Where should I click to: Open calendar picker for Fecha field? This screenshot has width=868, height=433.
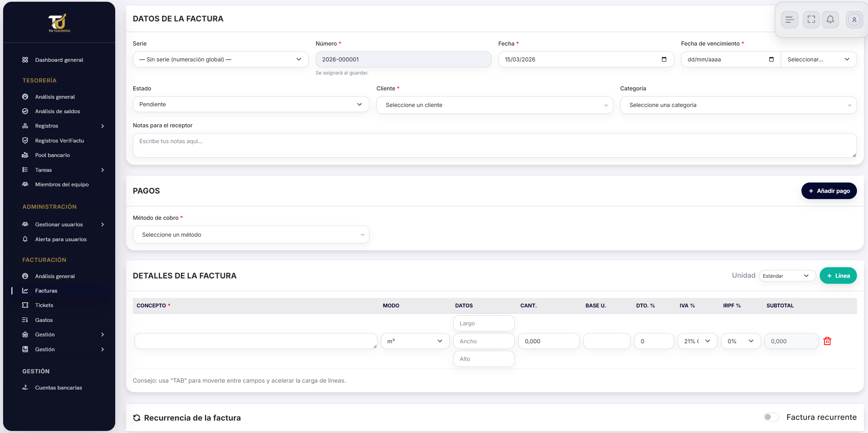click(664, 59)
